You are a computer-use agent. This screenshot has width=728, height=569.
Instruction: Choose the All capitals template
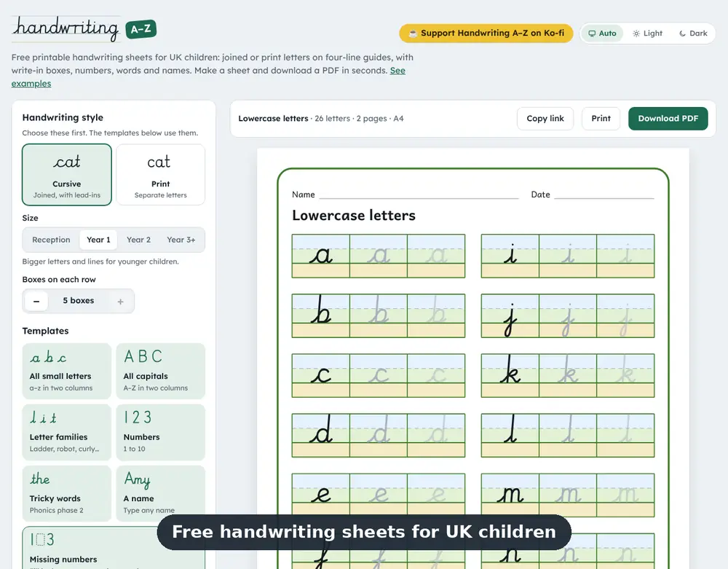coord(161,371)
